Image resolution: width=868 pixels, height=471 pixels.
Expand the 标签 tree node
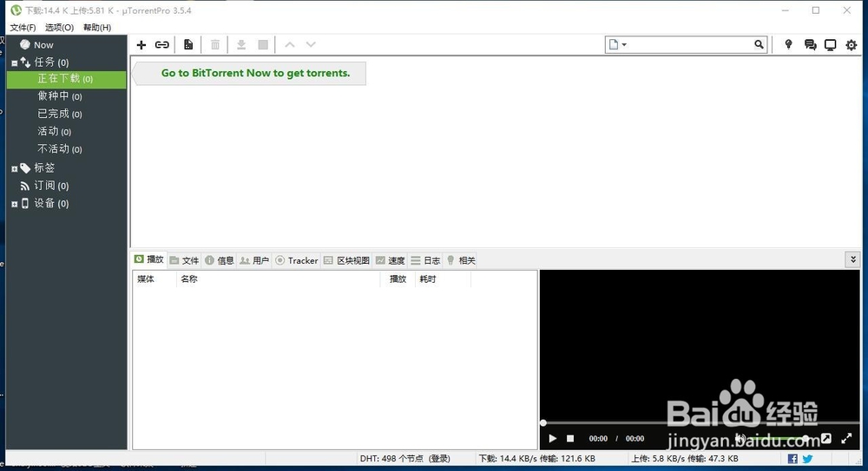point(15,169)
